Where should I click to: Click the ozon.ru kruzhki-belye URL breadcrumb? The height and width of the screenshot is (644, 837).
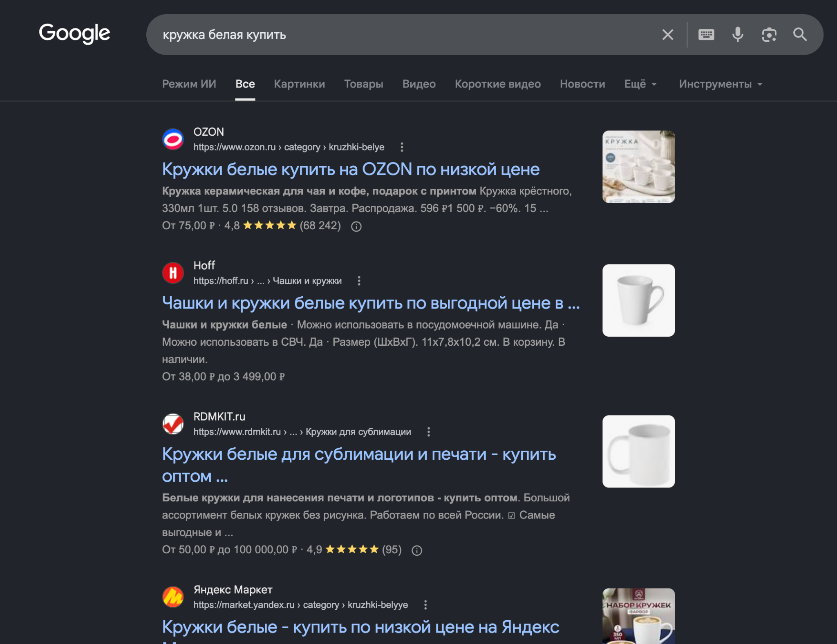coord(289,147)
